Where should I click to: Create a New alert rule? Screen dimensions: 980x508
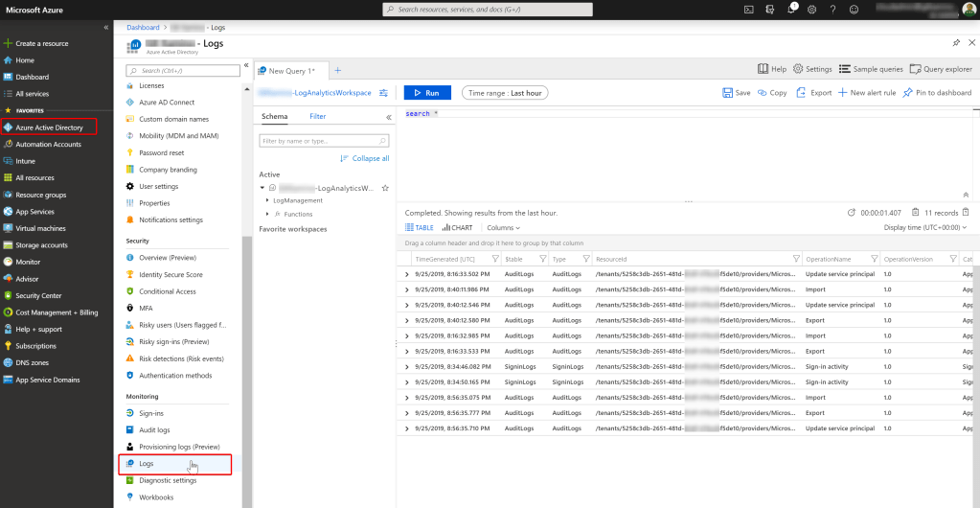click(x=866, y=93)
